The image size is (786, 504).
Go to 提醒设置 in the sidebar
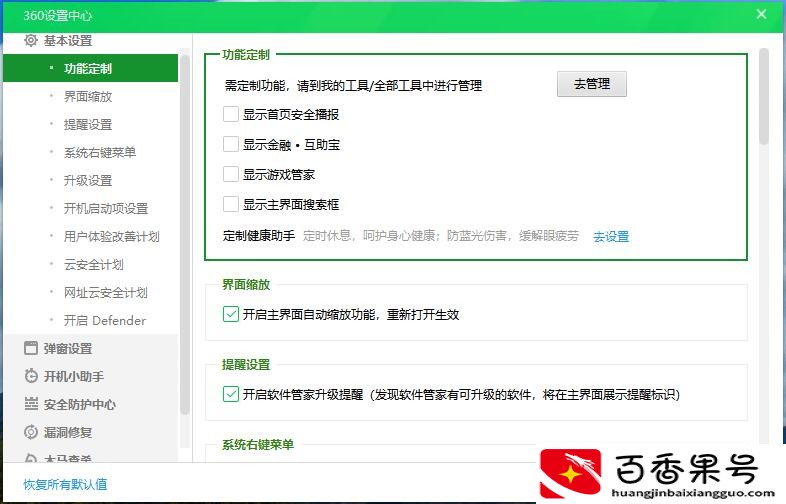click(x=88, y=124)
